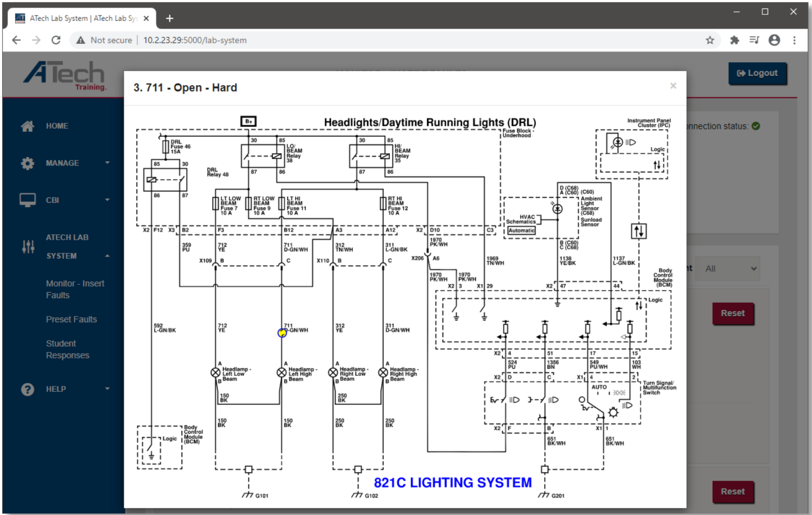Click the Help question mark icon
The image size is (812, 515).
[x=27, y=389]
